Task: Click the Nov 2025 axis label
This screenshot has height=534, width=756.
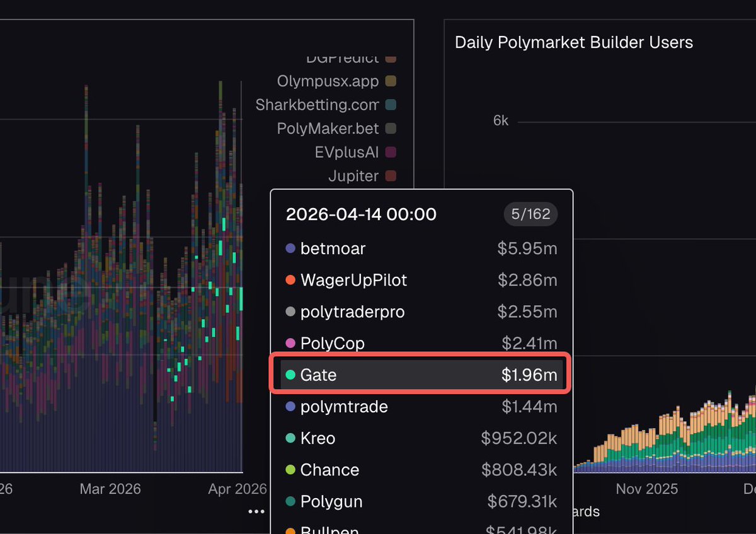Action: click(x=647, y=489)
